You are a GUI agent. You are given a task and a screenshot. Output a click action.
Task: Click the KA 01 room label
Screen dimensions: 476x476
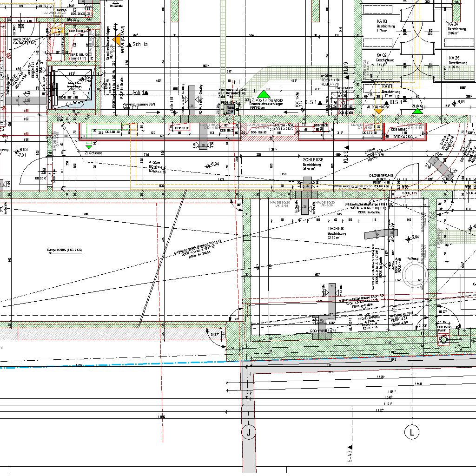(x=387, y=87)
